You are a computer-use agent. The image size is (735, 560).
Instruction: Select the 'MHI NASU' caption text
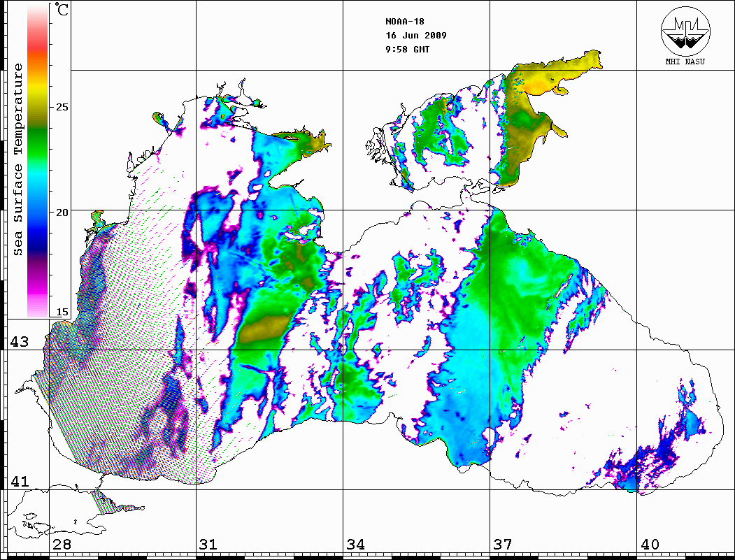click(x=685, y=62)
